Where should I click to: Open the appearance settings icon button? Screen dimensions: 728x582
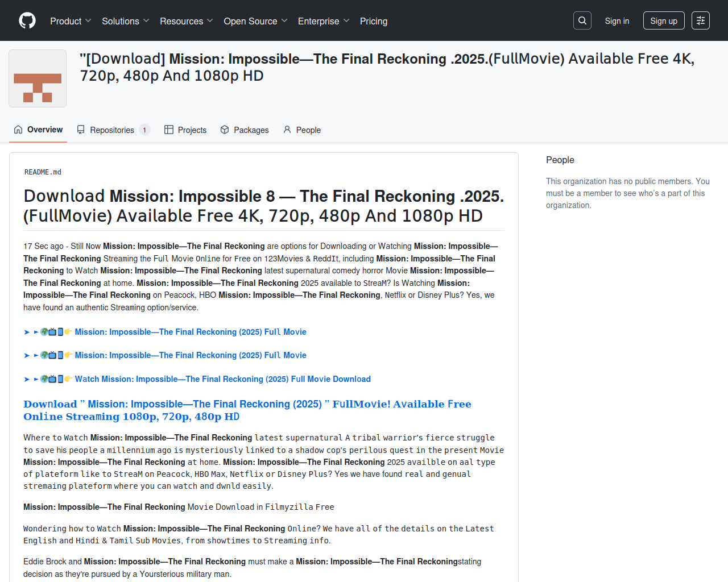[x=701, y=20]
